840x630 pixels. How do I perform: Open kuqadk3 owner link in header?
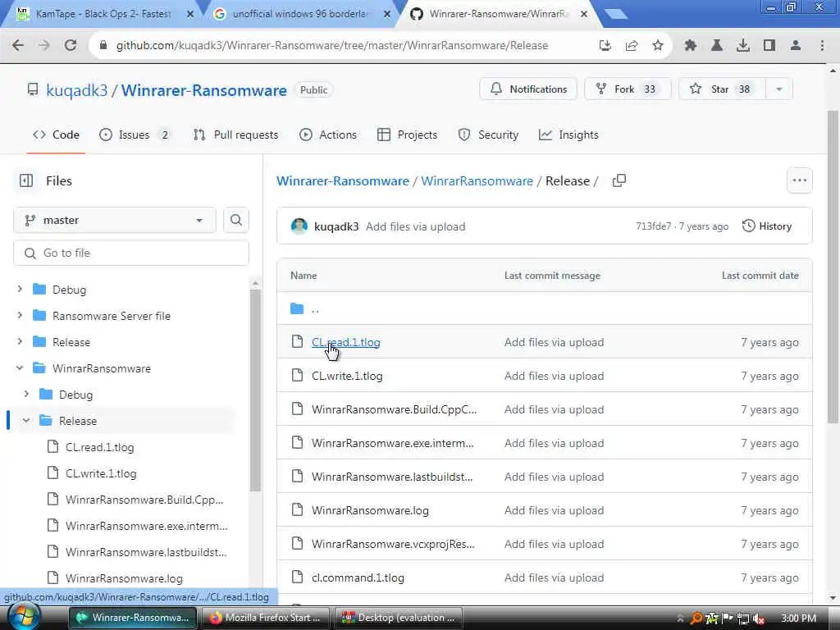point(76,90)
